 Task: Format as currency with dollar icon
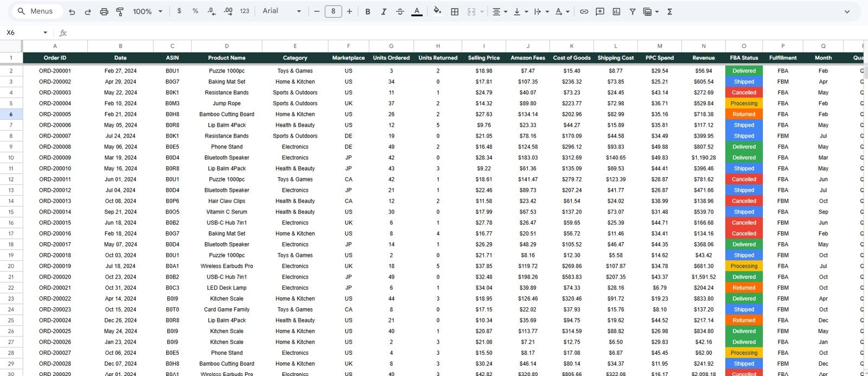(179, 11)
